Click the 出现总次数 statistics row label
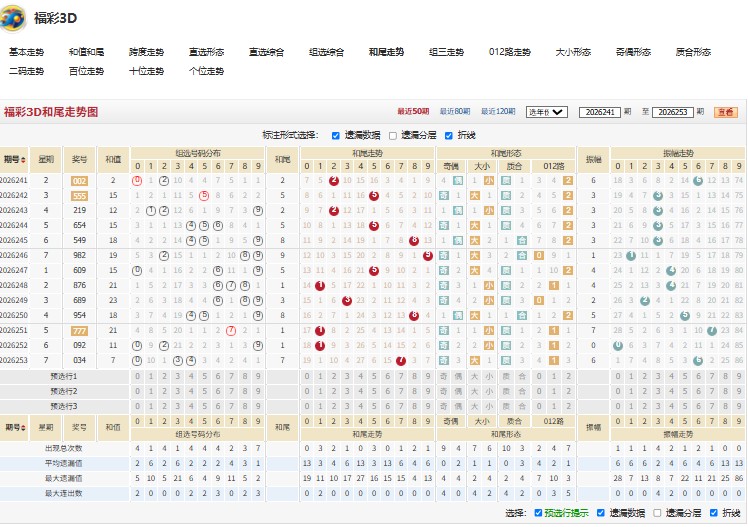Viewport: 748px width, 527px height. [64, 448]
